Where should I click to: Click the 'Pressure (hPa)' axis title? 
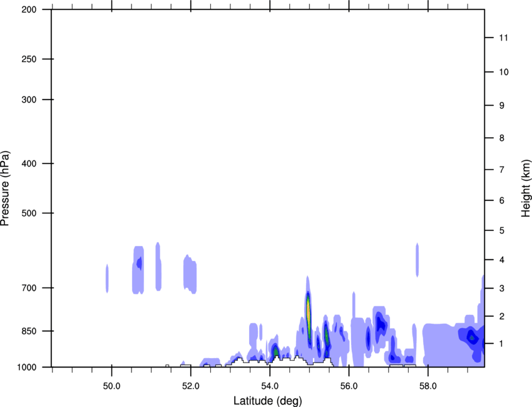tap(5, 188)
